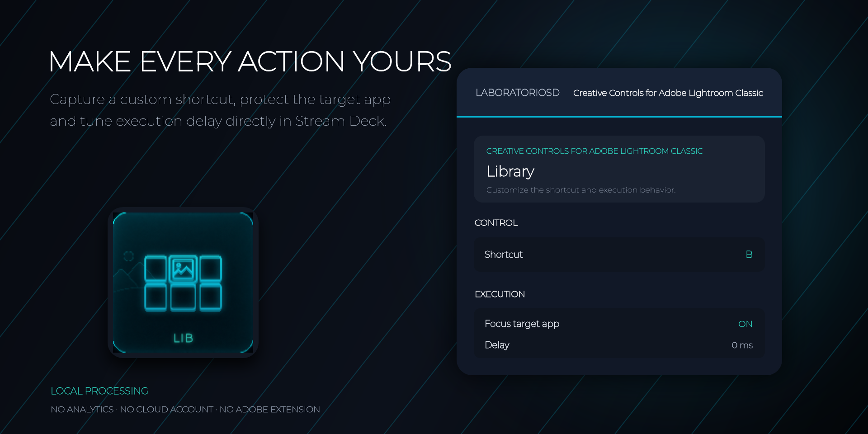Screen dimensions: 868x434
Task: Click the LIB label on the key
Action: pos(184,338)
